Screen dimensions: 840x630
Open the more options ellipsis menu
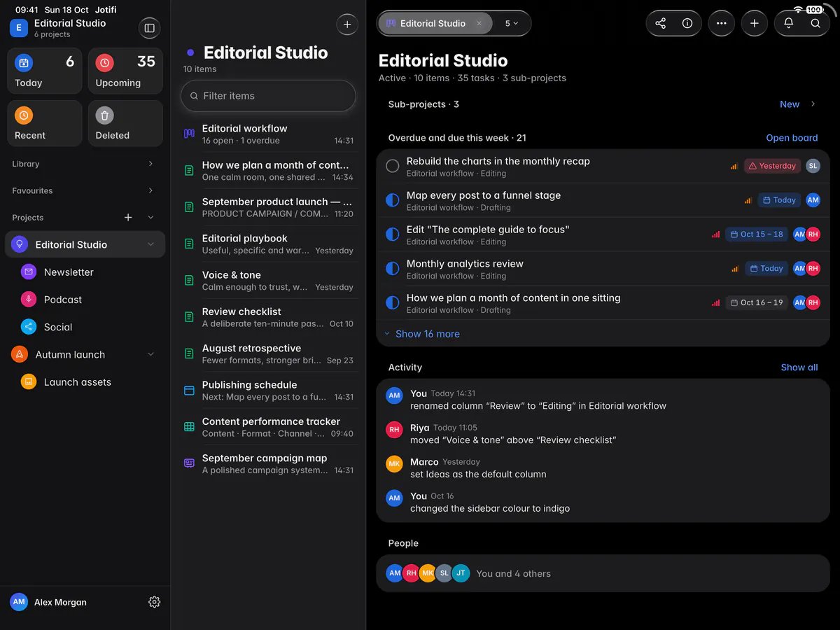click(x=722, y=23)
